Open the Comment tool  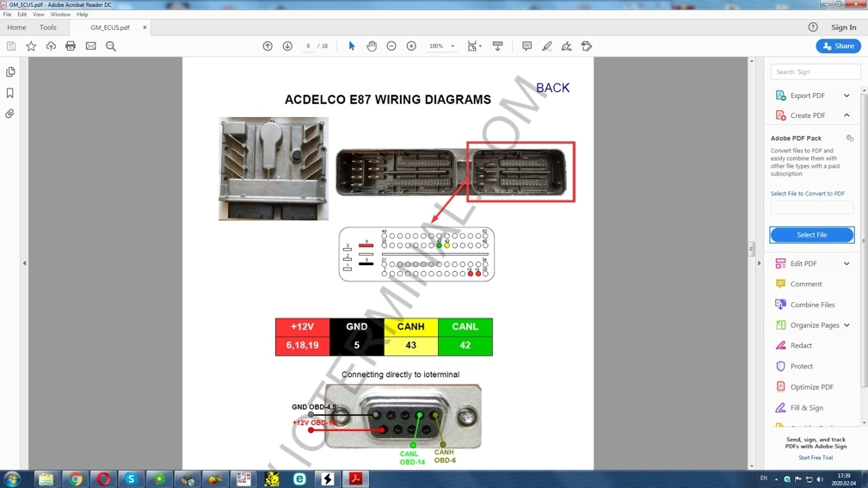coord(806,284)
